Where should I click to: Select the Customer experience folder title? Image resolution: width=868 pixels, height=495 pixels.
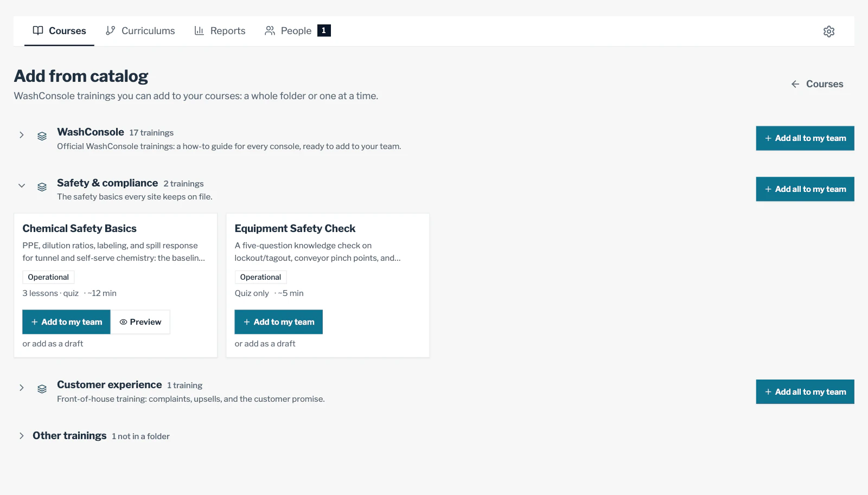coord(110,385)
